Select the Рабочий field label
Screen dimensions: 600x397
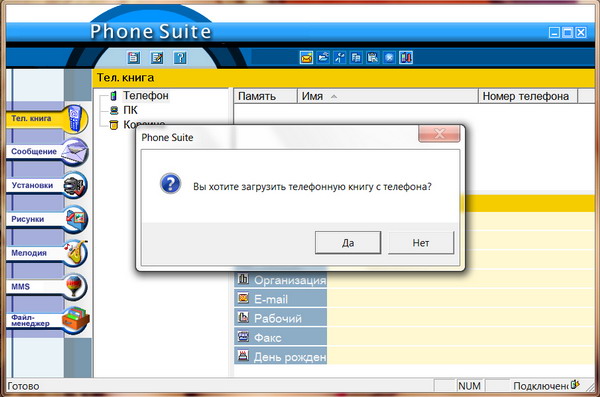pos(280,318)
